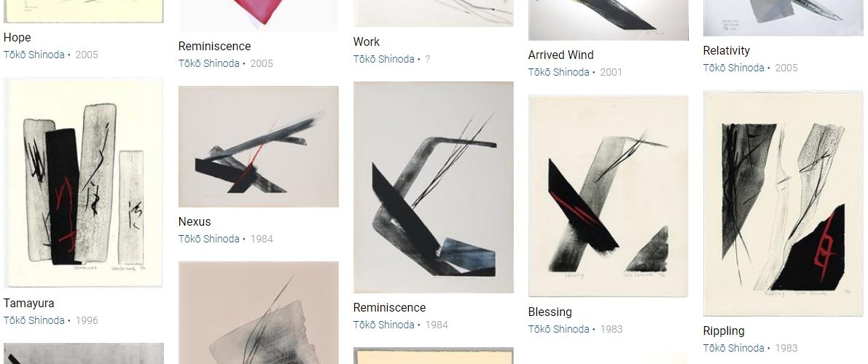Image resolution: width=868 pixels, height=364 pixels.
Task: Click the 2005 Reminiscence title link
Action: click(214, 47)
